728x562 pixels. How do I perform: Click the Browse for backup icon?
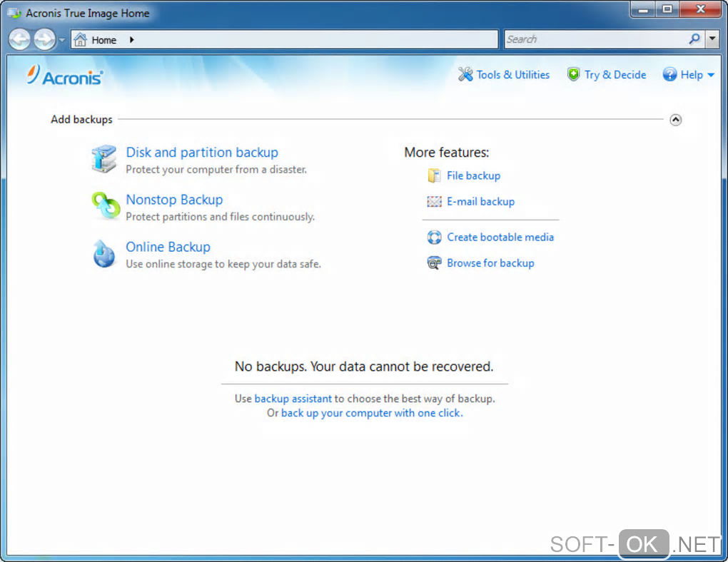[434, 263]
